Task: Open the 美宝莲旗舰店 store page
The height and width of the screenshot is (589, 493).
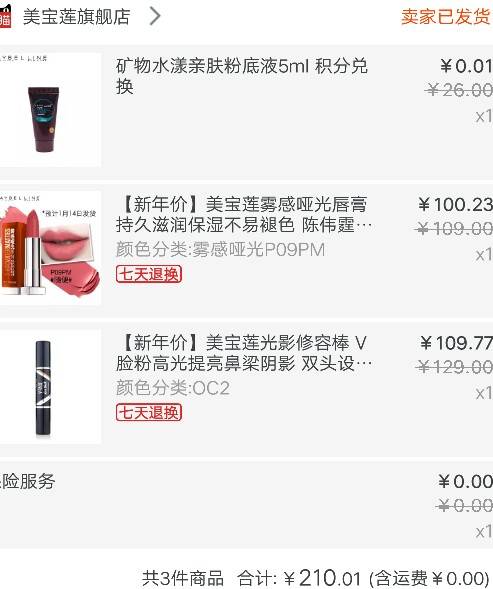Action: (x=77, y=17)
